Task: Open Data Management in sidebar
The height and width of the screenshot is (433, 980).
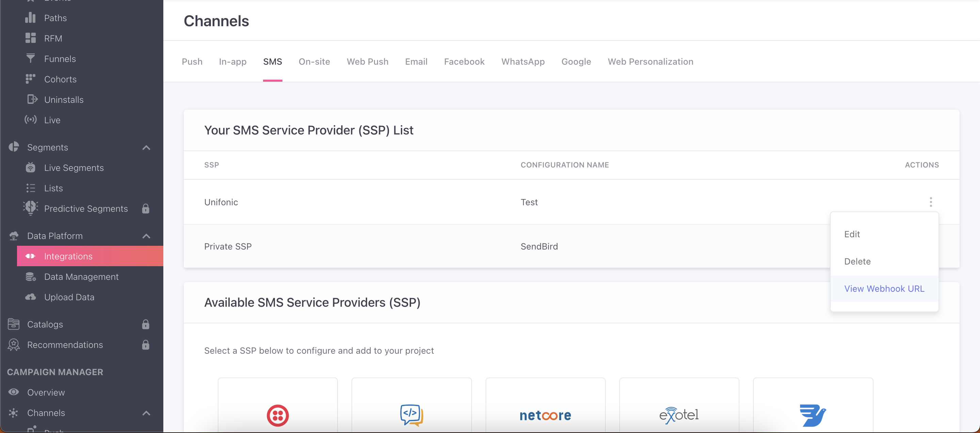Action: coord(81,277)
